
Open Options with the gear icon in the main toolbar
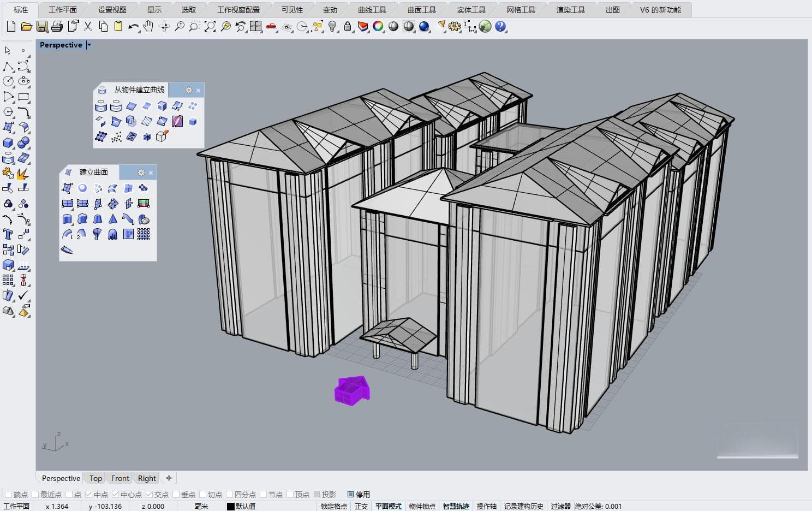click(455, 26)
